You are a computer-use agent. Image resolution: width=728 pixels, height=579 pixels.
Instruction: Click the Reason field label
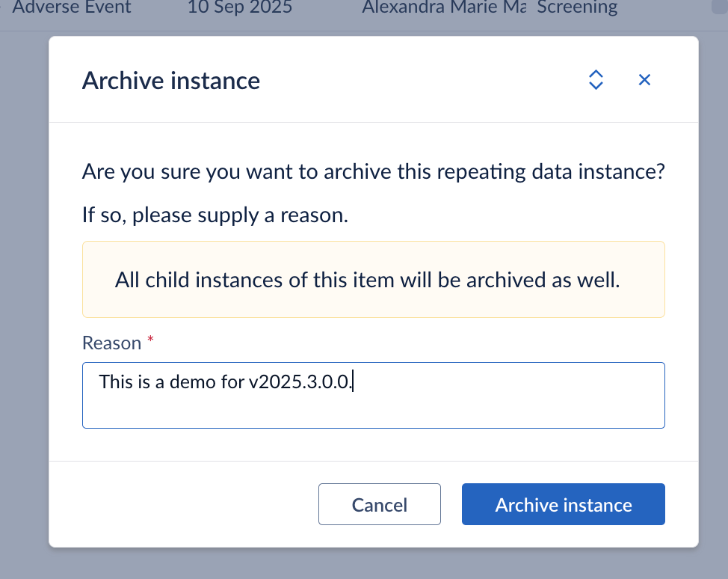(111, 343)
